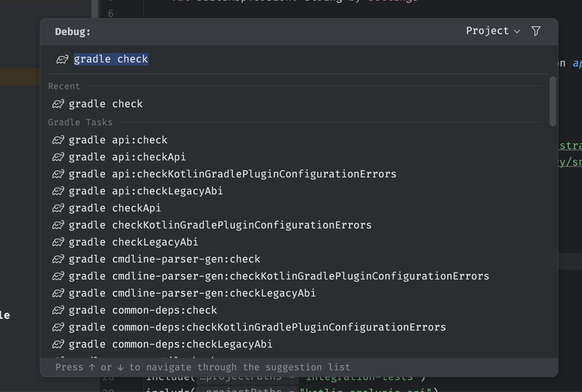Screen dimensions: 582x392
Task: Click the Gradle elephant icon beside input field
Action: (62, 59)
